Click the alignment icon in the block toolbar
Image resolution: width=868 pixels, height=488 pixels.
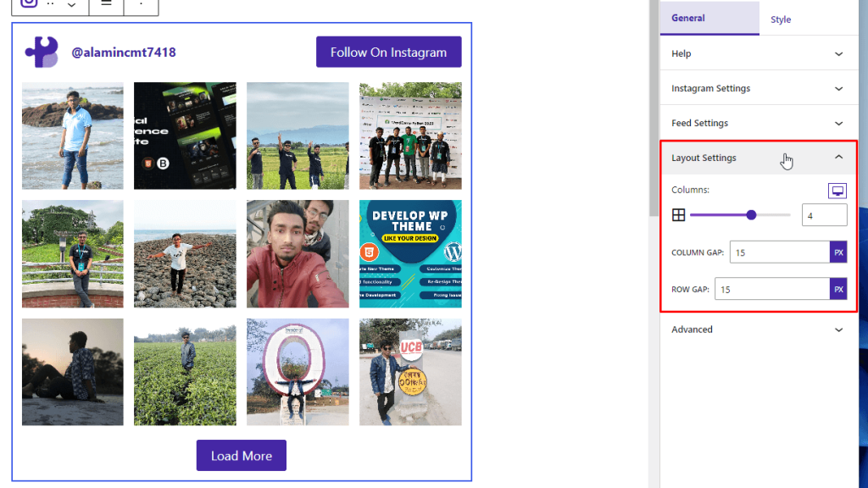tap(105, 4)
